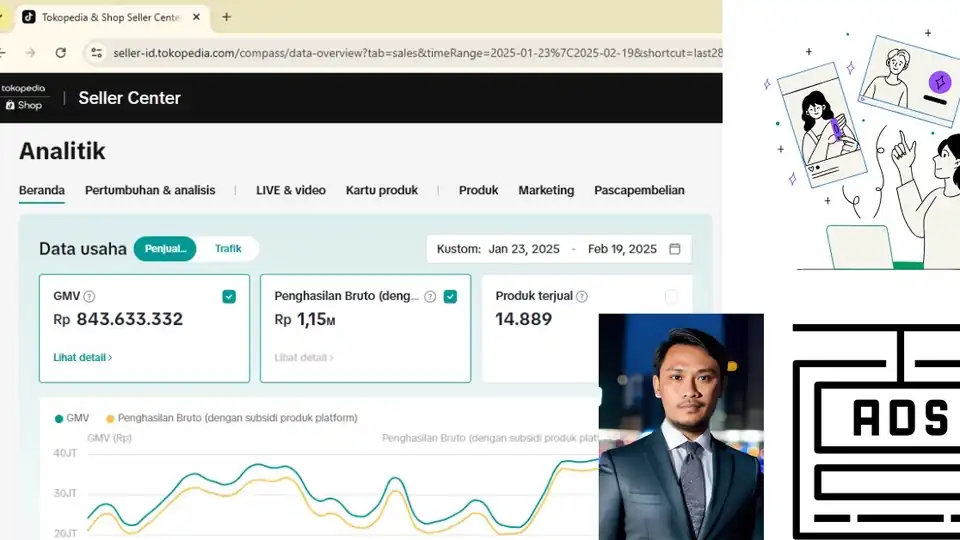960x540 pixels.
Task: Toggle Penghasilan Bruto series in chart legend
Action: pyautogui.click(x=231, y=418)
